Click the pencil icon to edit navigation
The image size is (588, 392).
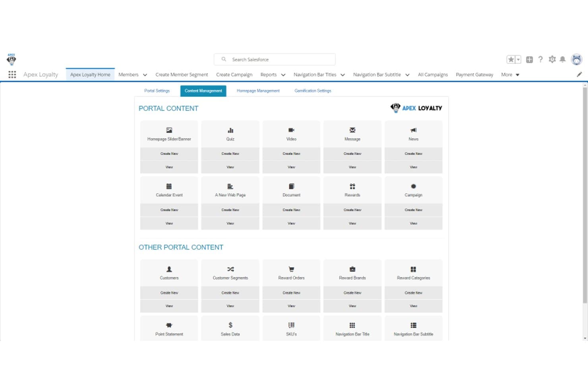579,74
